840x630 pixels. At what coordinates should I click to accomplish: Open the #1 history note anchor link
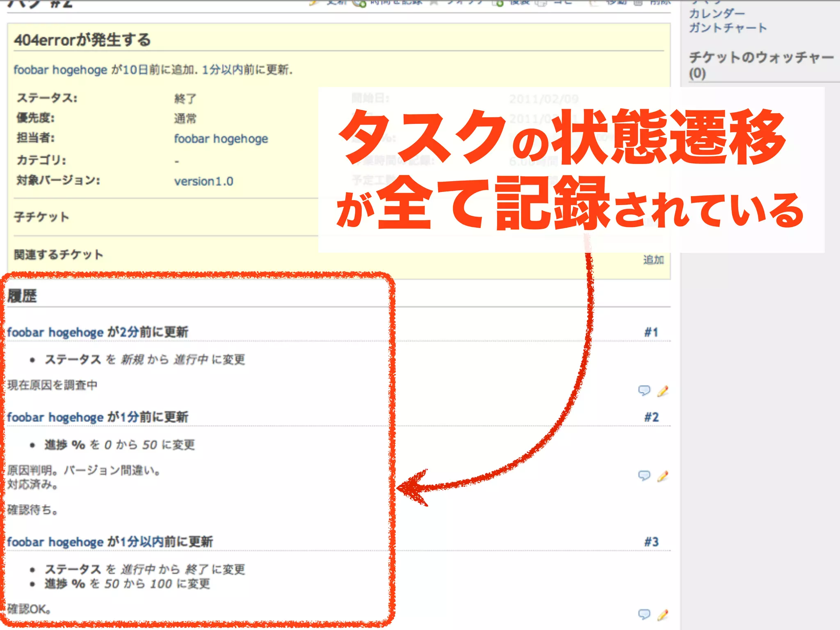coord(651,332)
